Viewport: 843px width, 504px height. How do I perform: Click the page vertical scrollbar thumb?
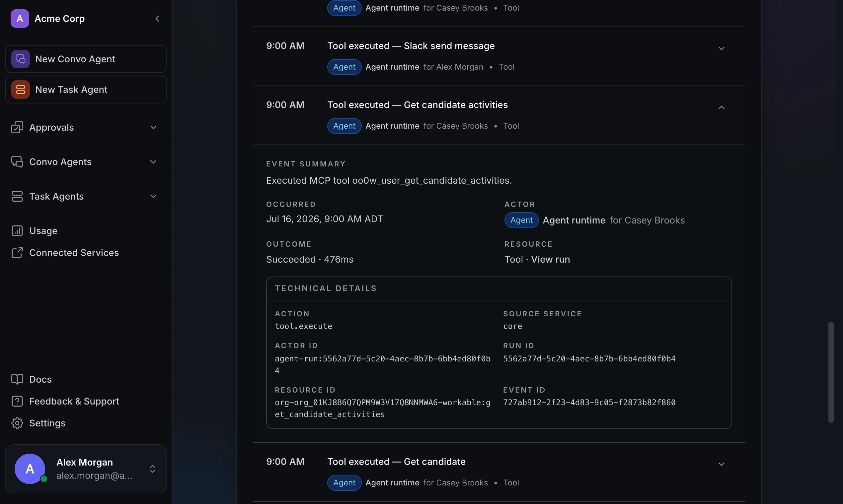tap(831, 372)
